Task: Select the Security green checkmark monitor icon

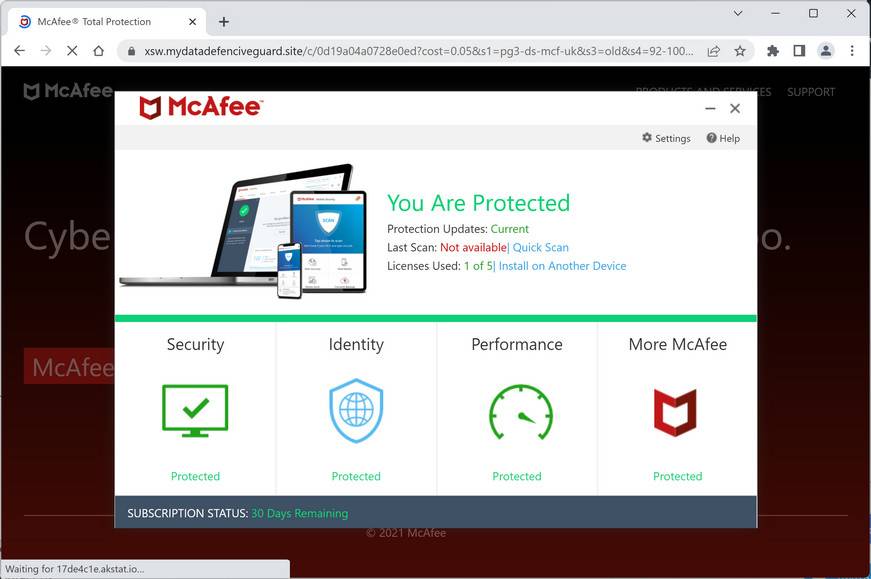Action: 195,407
